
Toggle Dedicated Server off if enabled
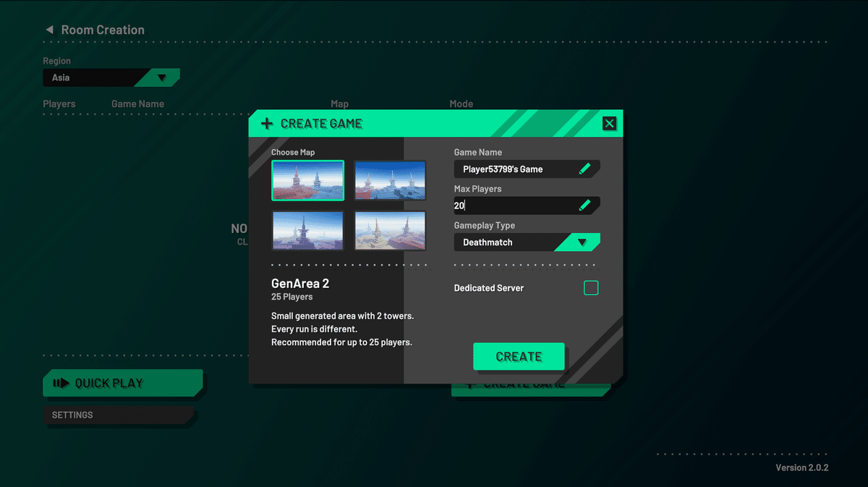591,287
